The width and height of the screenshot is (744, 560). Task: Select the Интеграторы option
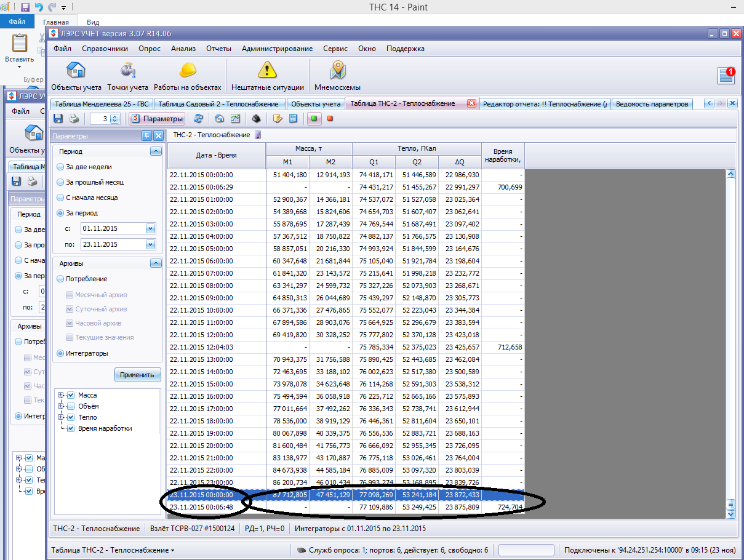click(x=60, y=353)
